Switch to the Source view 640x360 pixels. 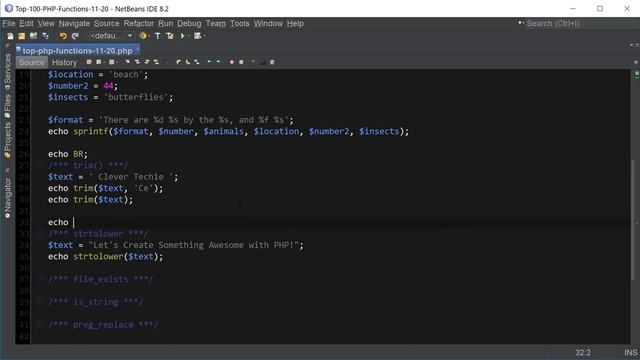31,62
